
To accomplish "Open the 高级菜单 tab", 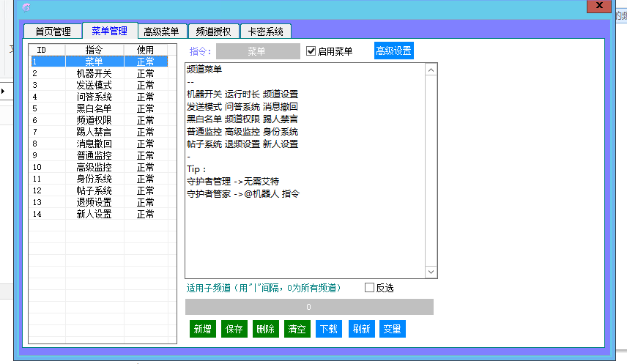I will (x=161, y=31).
